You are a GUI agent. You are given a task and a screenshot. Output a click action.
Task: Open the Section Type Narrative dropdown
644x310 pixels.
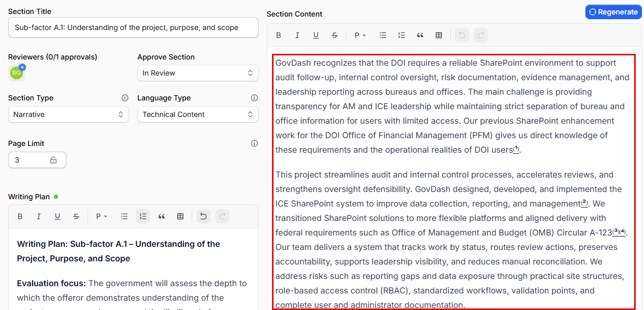68,114
